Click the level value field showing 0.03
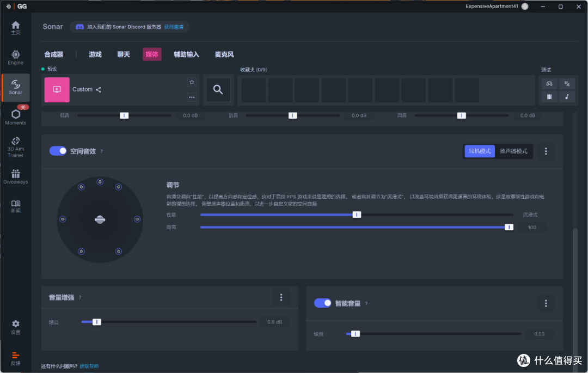Image resolution: width=588 pixels, height=373 pixels. [x=539, y=334]
